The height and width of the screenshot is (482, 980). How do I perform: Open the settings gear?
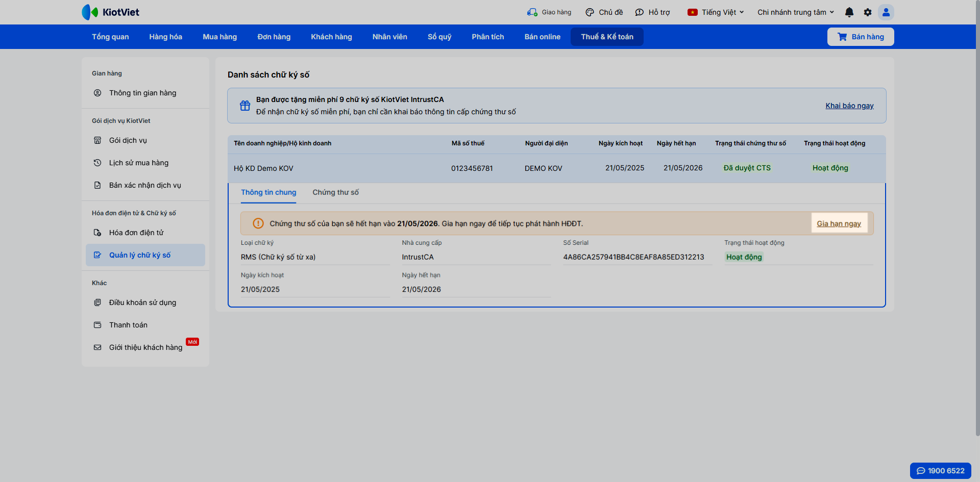coord(868,12)
